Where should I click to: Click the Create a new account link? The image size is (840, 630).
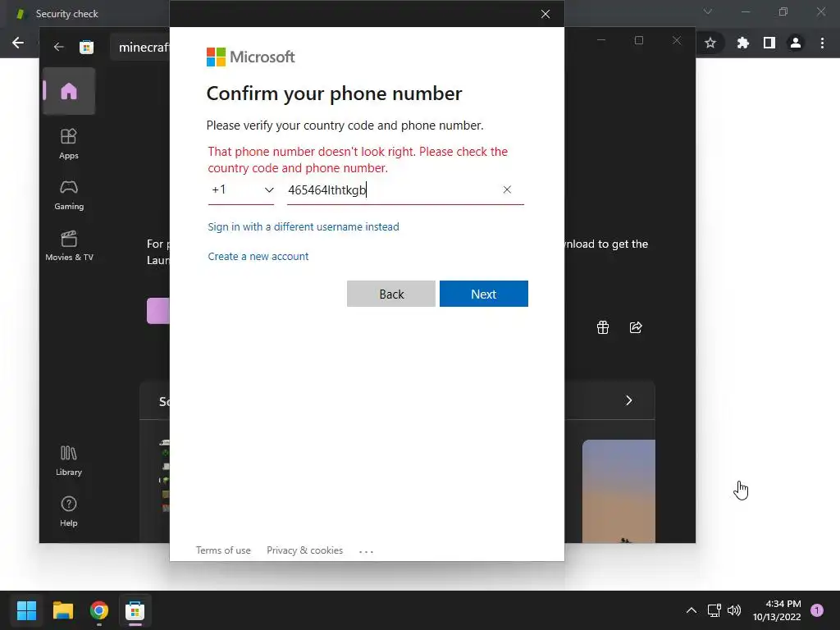click(x=258, y=256)
